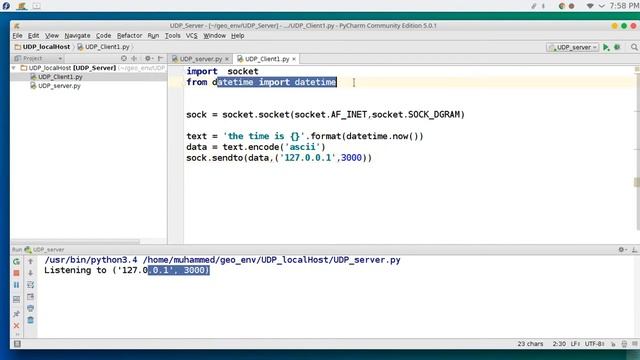The height and width of the screenshot is (360, 640).
Task: Click UDP_Client1.py breadcrumb in navigation bar
Action: click(103, 47)
